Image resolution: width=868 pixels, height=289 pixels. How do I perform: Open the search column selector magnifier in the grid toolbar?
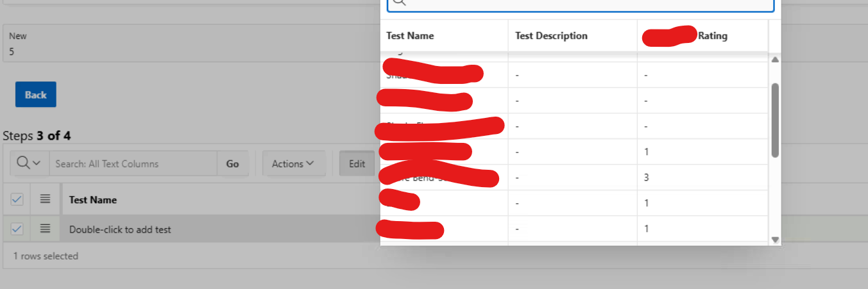point(30,163)
